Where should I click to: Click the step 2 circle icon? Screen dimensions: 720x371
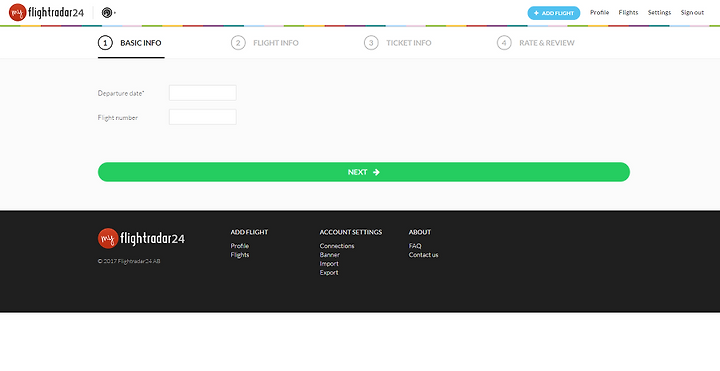coord(238,43)
